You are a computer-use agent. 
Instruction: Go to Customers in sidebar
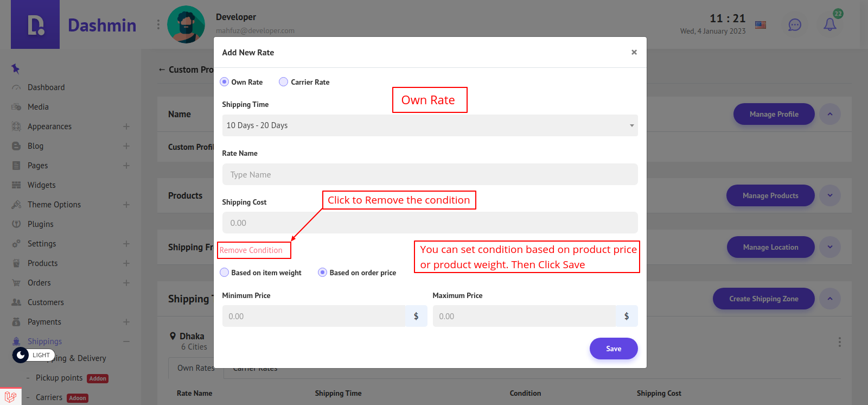pos(46,302)
